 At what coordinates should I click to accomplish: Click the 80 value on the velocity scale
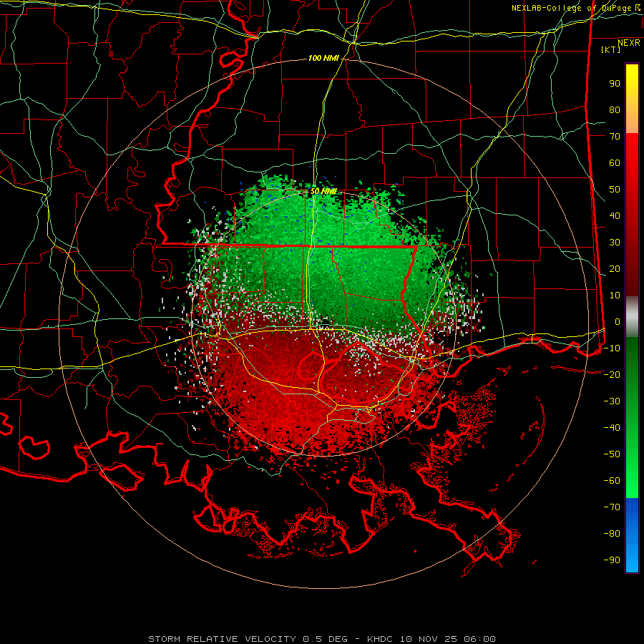point(615,110)
